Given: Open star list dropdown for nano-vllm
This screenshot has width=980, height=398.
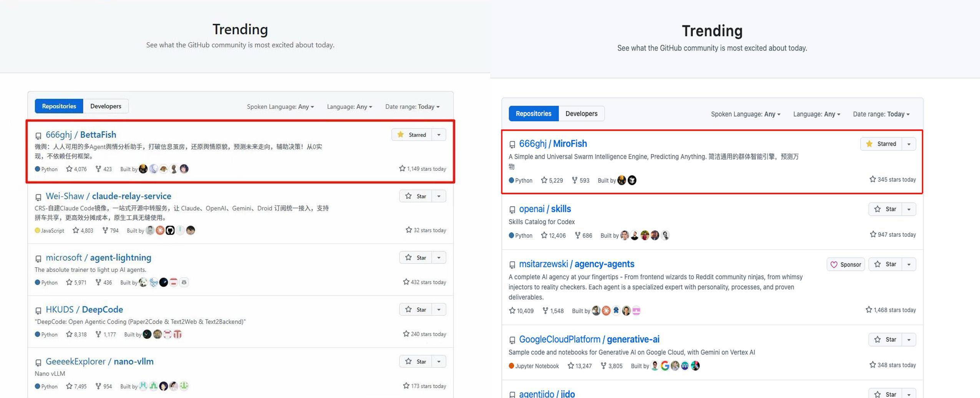Looking at the screenshot, I should (439, 361).
